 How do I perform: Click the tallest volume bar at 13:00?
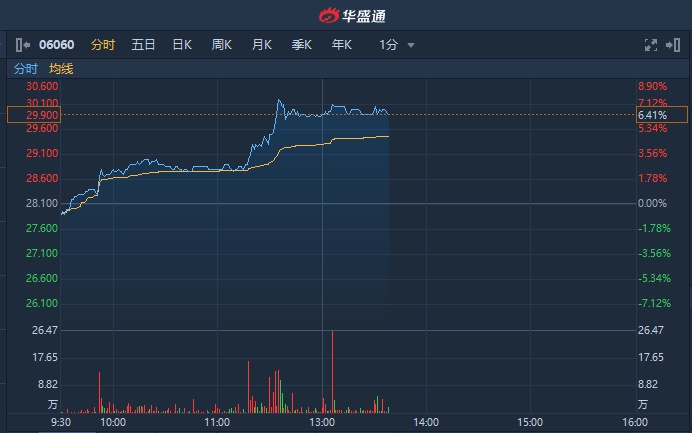331,370
